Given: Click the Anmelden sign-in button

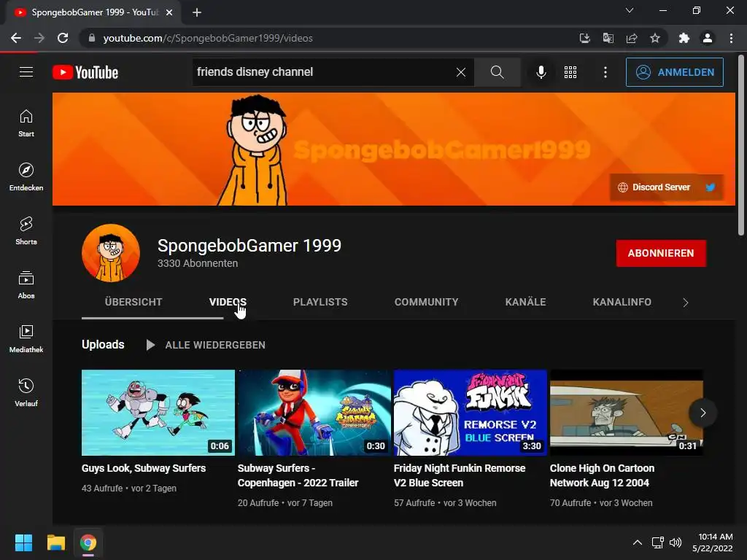Looking at the screenshot, I should (x=675, y=72).
